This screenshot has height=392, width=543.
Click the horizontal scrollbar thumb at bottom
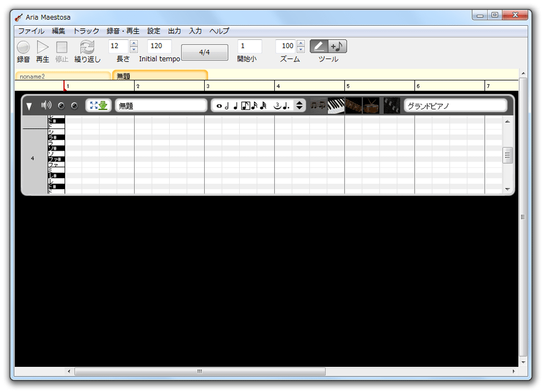point(200,371)
